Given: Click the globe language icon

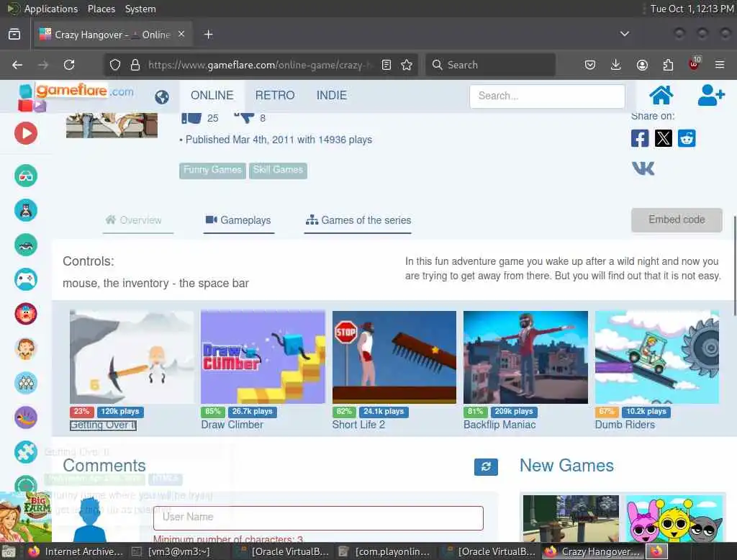Looking at the screenshot, I should (162, 97).
